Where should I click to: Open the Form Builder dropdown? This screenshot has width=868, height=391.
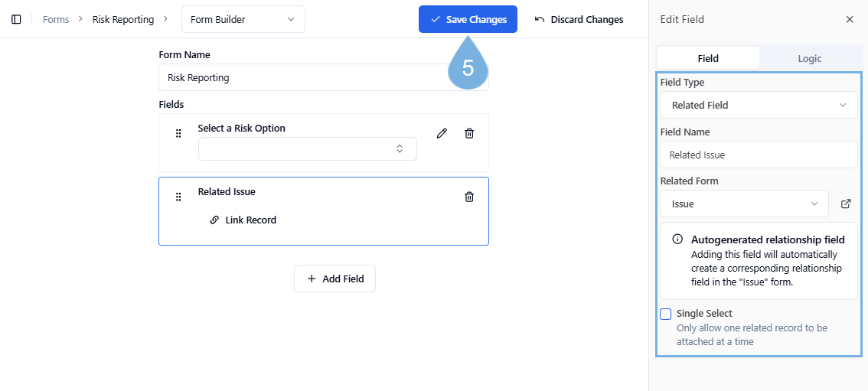243,19
